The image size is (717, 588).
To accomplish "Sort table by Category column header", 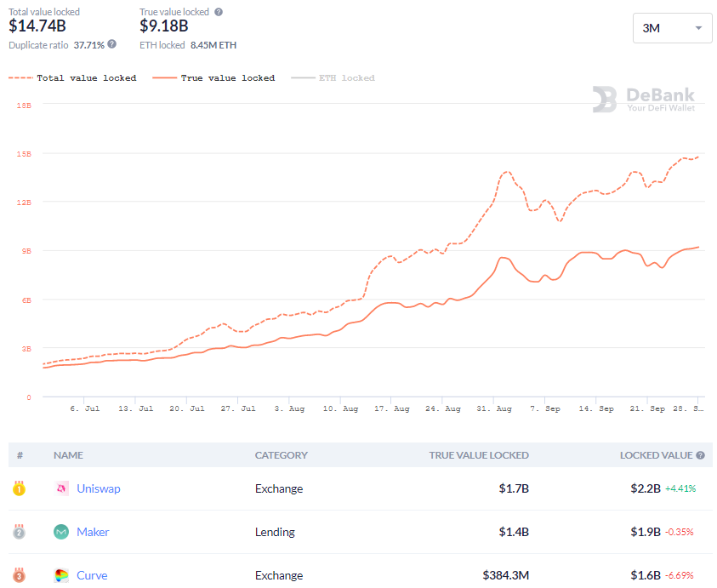I will tap(281, 455).
